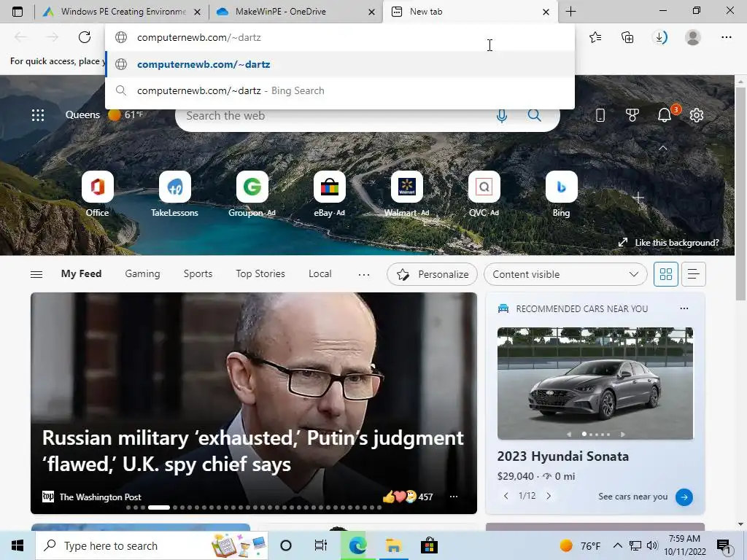
Task: Open the mobile phone icon on page
Action: (600, 114)
